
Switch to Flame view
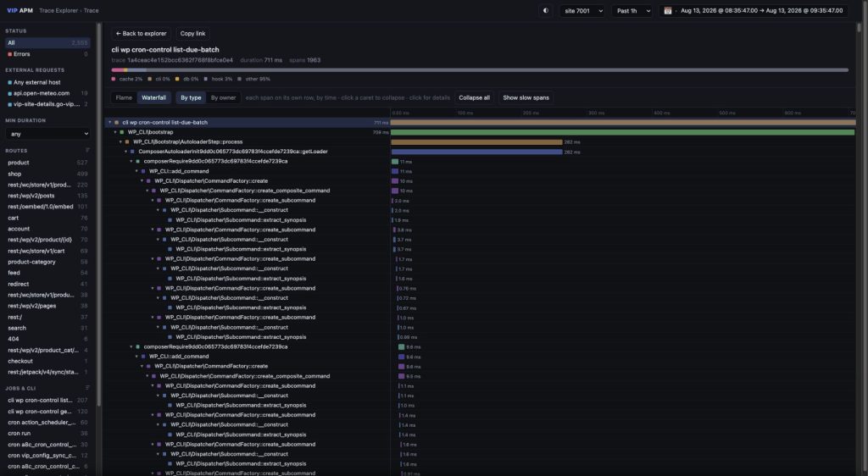(x=124, y=98)
